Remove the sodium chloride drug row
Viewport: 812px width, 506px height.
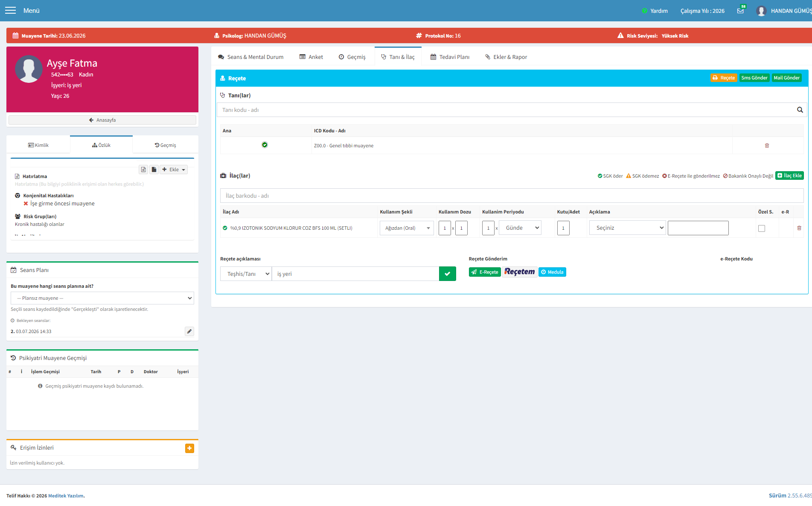click(x=799, y=228)
